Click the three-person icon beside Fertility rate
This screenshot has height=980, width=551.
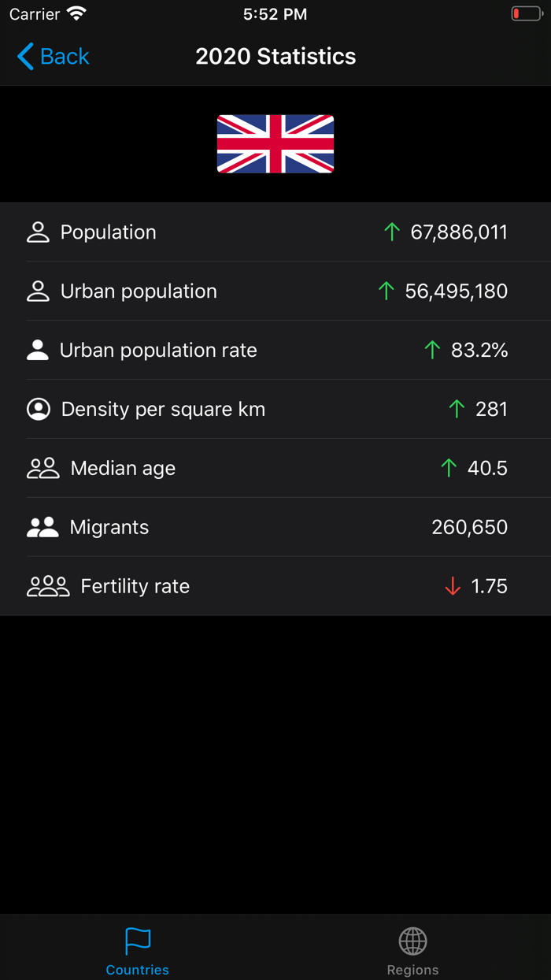pos(47,585)
